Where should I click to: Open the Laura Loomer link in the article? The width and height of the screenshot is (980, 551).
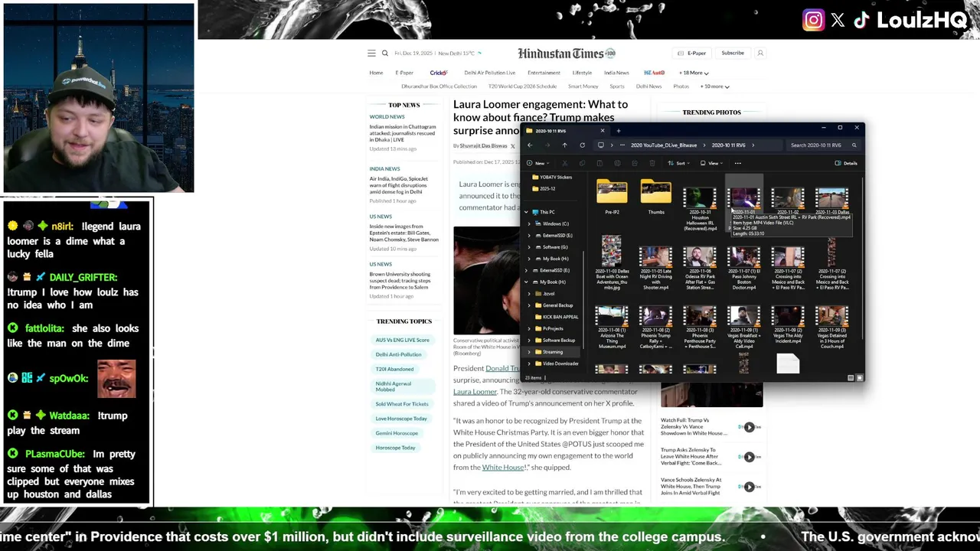[475, 392]
